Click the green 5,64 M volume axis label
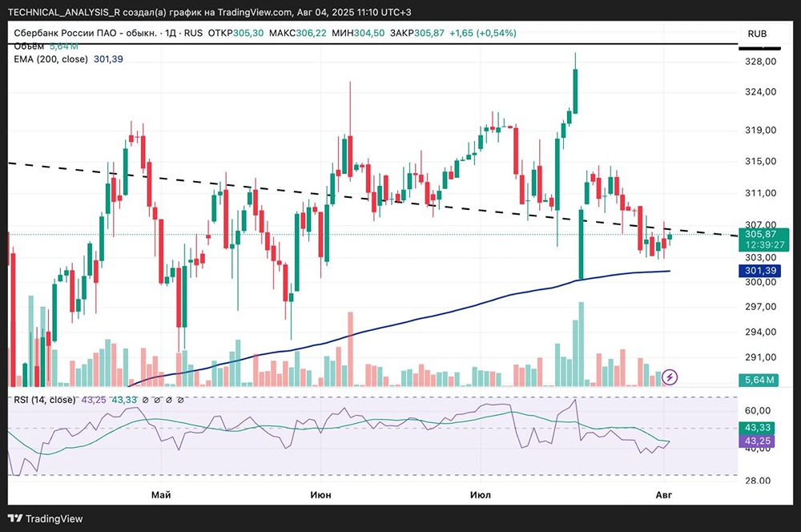Image resolution: width=801 pixels, height=532 pixels. tap(759, 380)
